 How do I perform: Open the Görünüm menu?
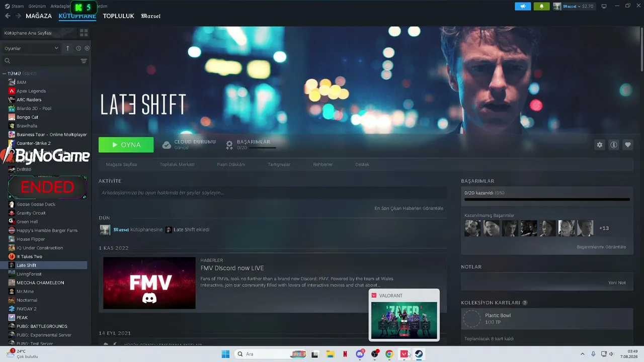37,6
